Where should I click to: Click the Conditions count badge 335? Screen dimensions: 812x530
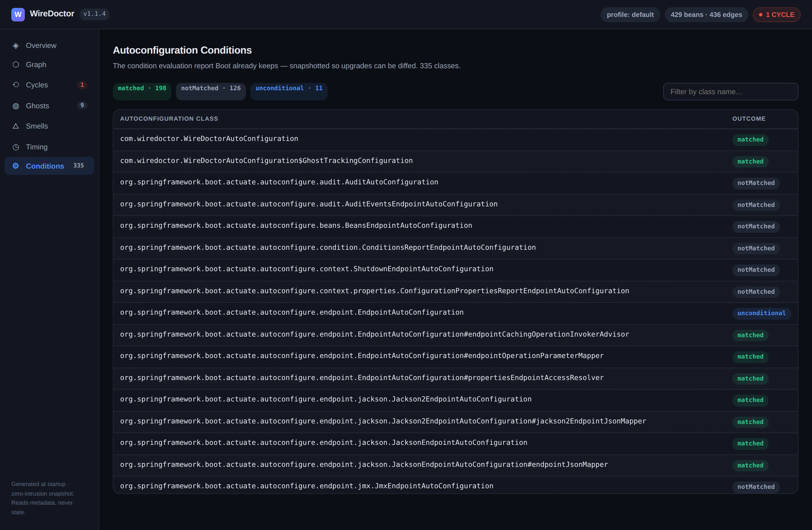(x=78, y=165)
